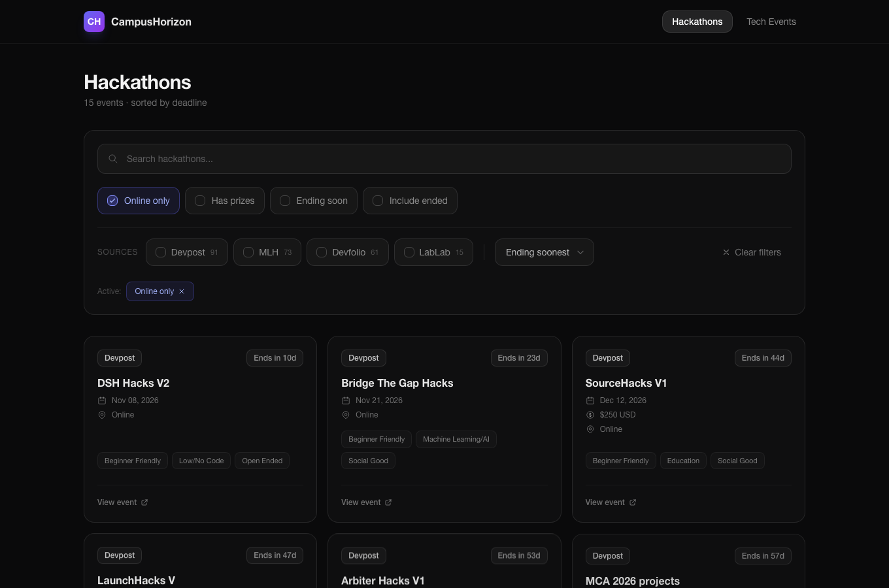Image resolution: width=889 pixels, height=588 pixels.
Task: Open the Ending soonest sort dropdown
Action: (x=545, y=252)
